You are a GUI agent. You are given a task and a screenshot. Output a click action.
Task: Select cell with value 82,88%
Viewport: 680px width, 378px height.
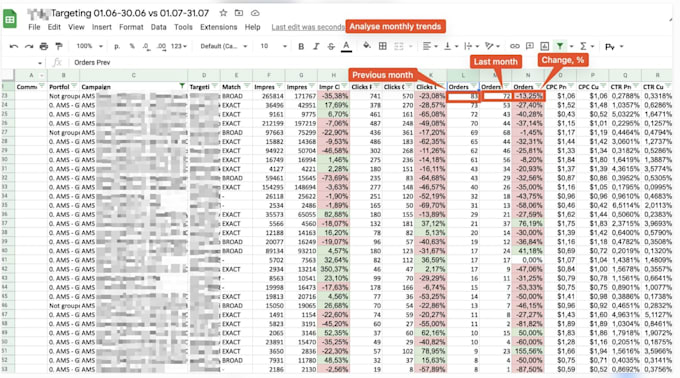click(x=333, y=215)
